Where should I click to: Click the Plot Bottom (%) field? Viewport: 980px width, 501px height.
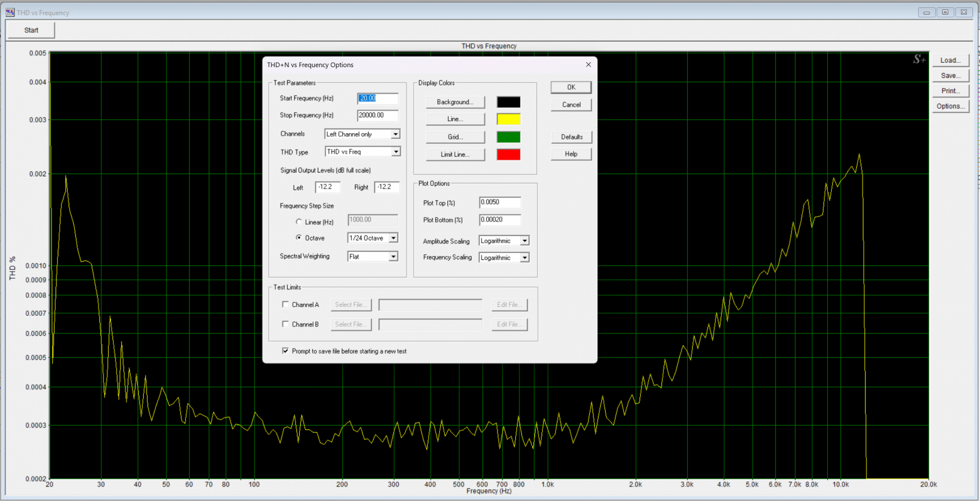click(x=500, y=220)
